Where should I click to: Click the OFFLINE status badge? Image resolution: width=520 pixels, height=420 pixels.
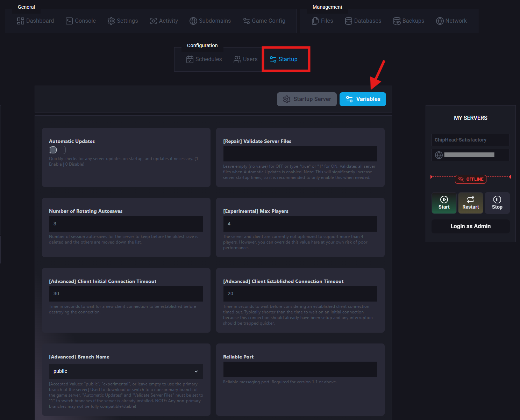(x=471, y=179)
